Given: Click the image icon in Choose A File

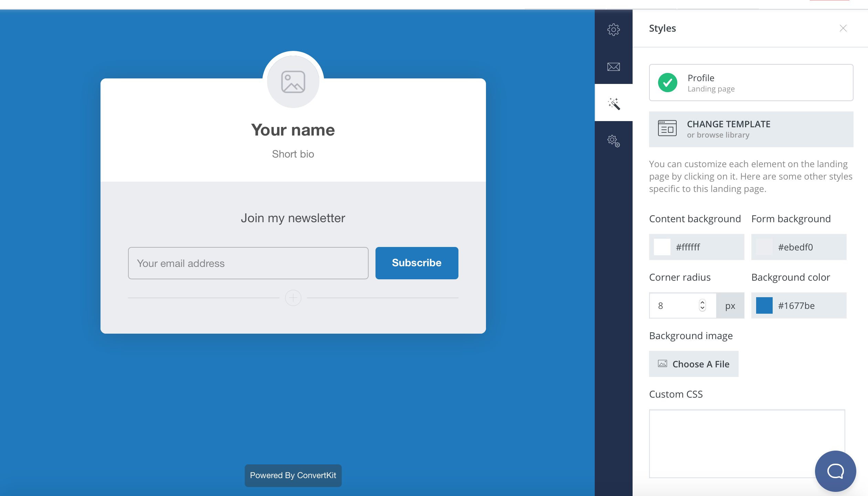Looking at the screenshot, I should 662,364.
